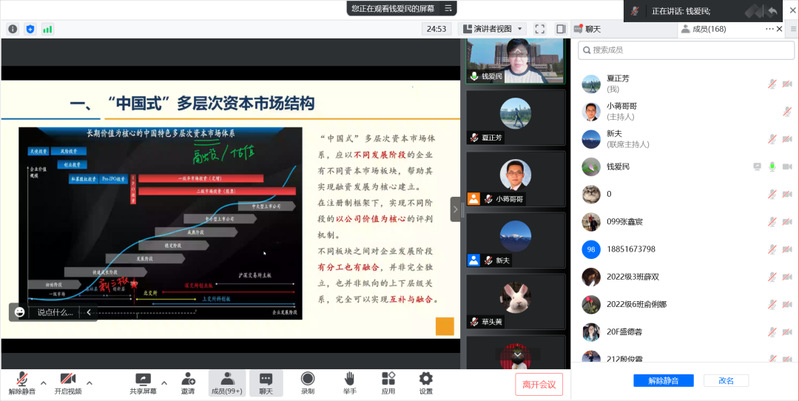Click the fullscreen icon in top bar
The image size is (799, 401).
coord(539,29)
